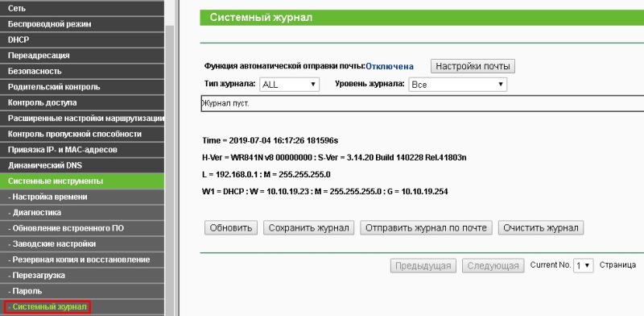The width and height of the screenshot is (644, 316).
Task: Expand the Current No. page dropdown
Action: [583, 266]
